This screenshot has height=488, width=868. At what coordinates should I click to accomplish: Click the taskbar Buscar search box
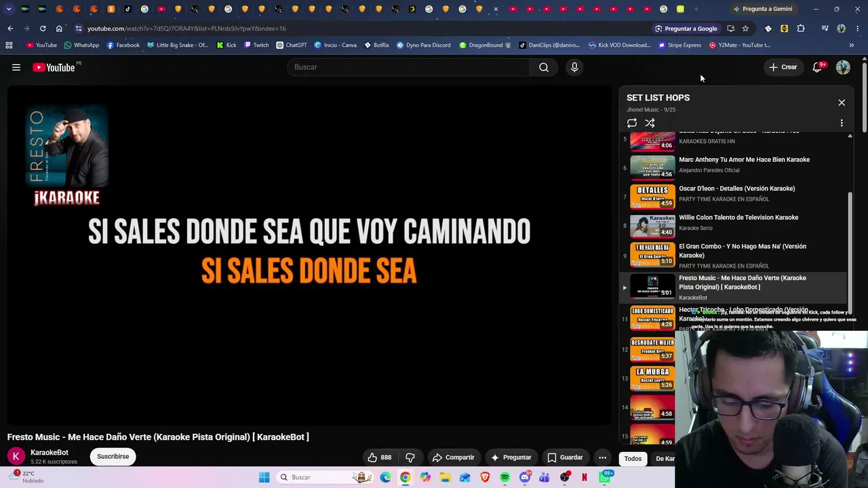[327, 477]
